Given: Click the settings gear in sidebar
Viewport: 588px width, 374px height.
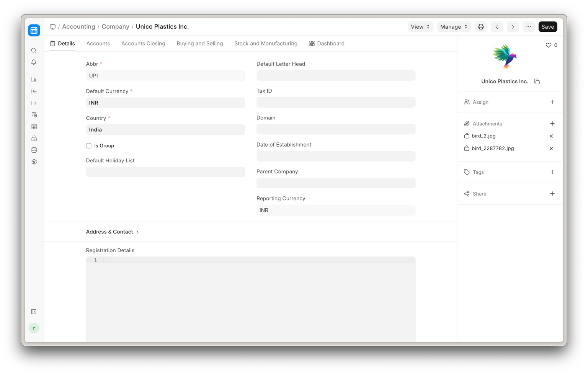Looking at the screenshot, I should point(34,162).
